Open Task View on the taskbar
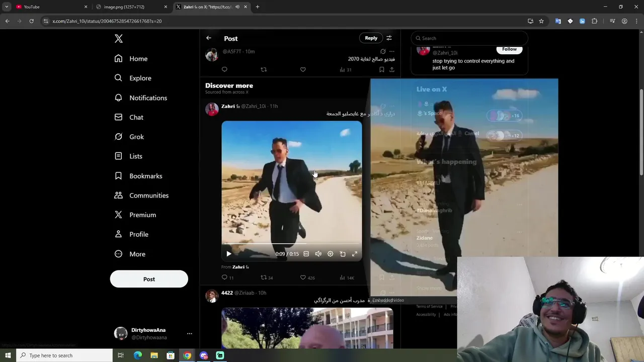Viewport: 644px width, 362px height. [121, 355]
